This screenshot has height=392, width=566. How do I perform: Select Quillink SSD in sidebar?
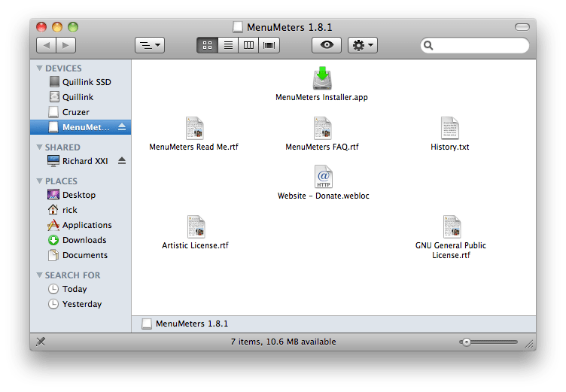pos(81,82)
